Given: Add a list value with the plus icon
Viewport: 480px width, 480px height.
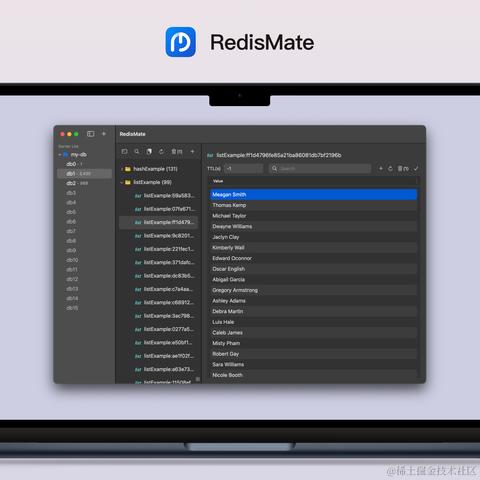Looking at the screenshot, I should [x=381, y=168].
